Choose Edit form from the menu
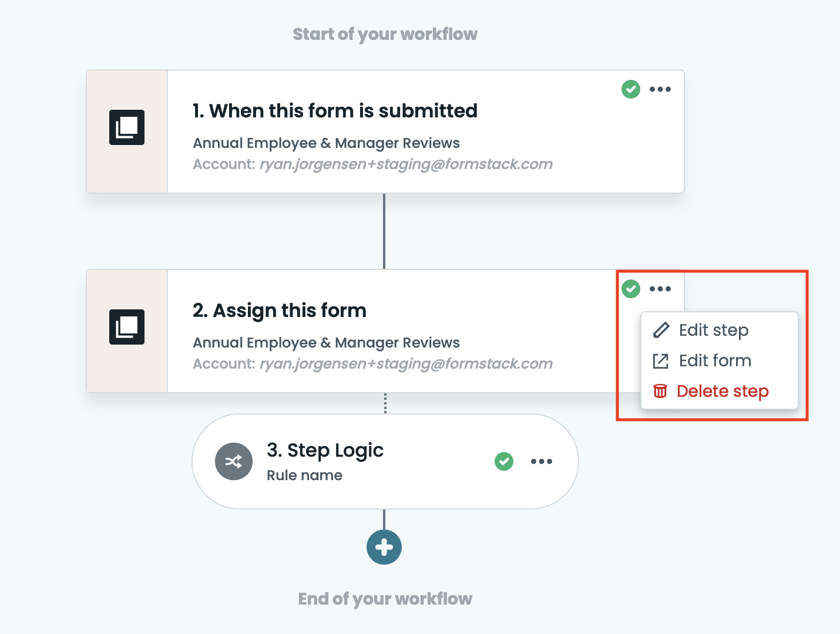Screen dimensions: 840x634 click(715, 360)
